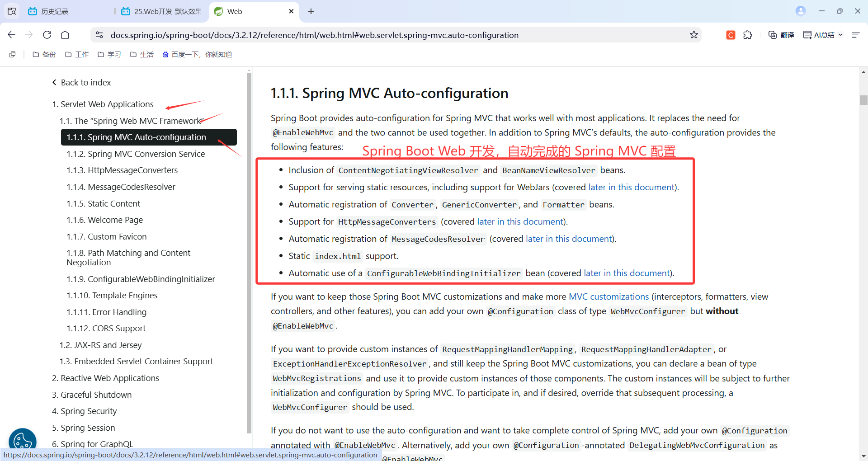868x461 pixels.
Task: Follow HttpMessageConverters 'later in this document' link
Action: tap(520, 221)
